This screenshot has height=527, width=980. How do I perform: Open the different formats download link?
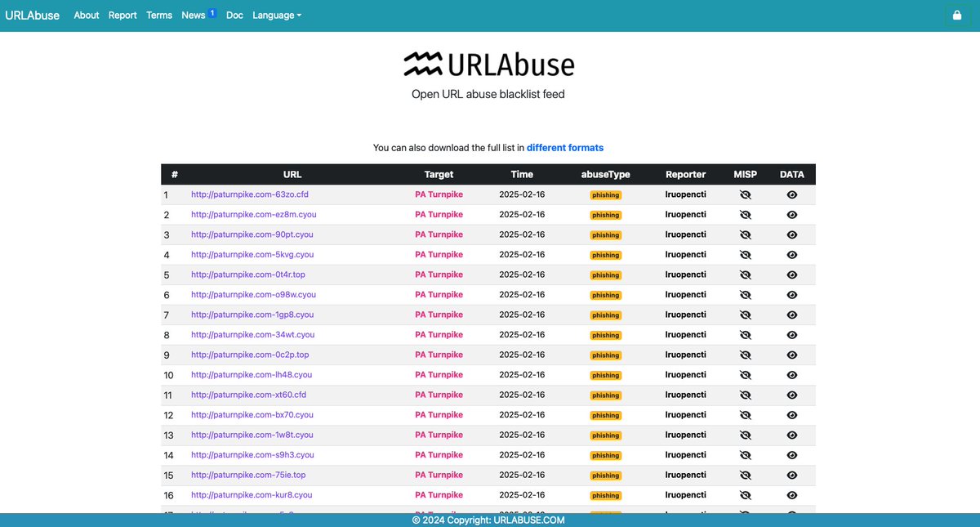565,148
